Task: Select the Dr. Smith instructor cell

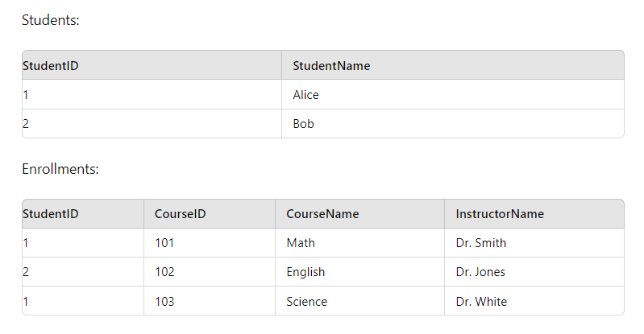Action: pos(481,243)
